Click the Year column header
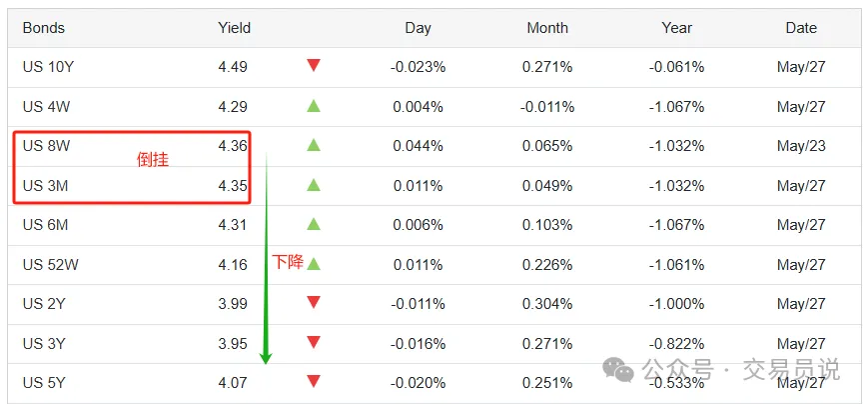This screenshot has height=404, width=868. coord(677,28)
